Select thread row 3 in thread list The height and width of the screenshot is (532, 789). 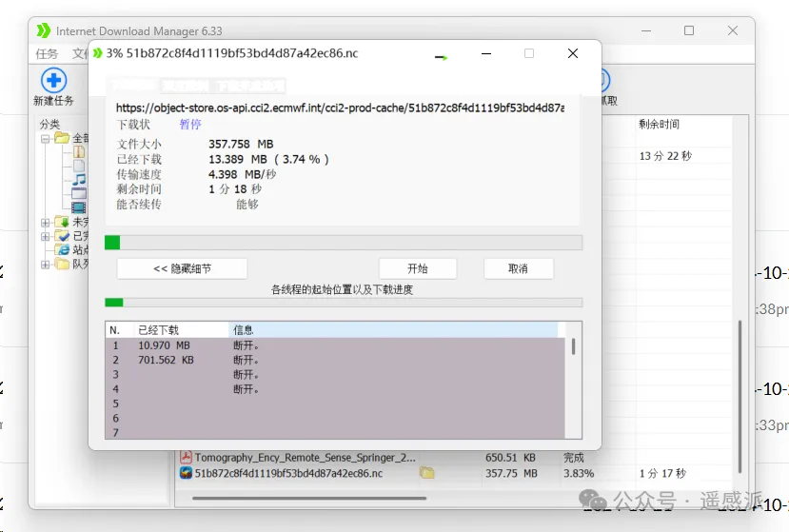pos(335,374)
